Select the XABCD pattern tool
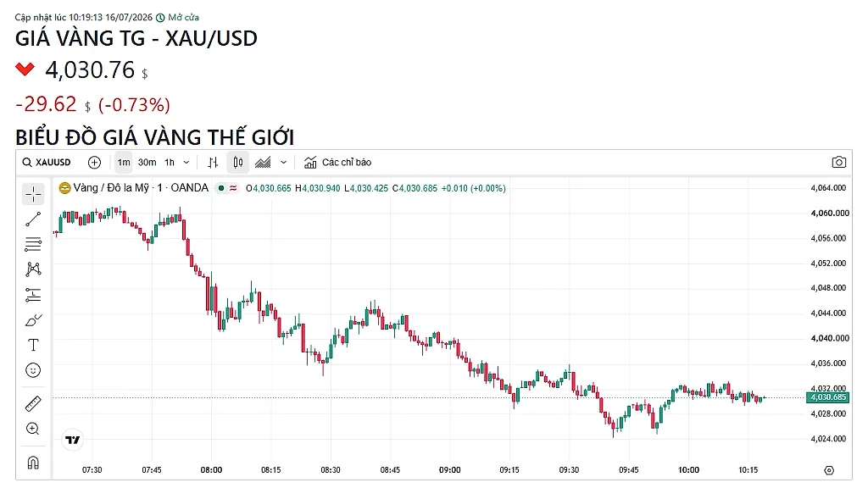868x488 pixels. [x=33, y=269]
